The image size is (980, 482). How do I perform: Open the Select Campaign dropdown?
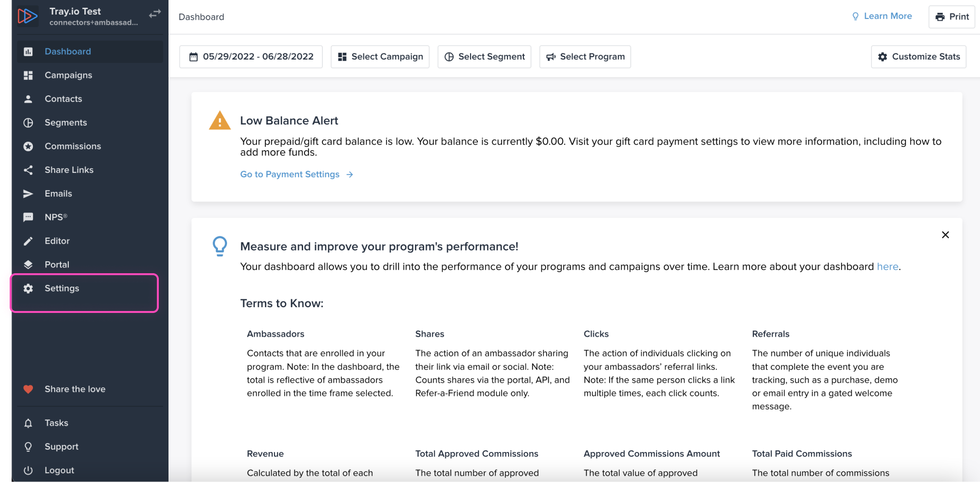380,57
